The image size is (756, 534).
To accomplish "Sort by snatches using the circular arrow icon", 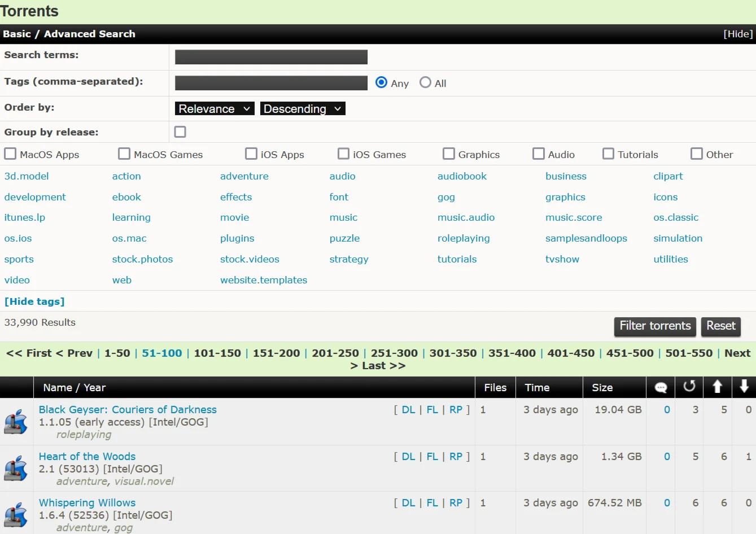I will click(689, 387).
